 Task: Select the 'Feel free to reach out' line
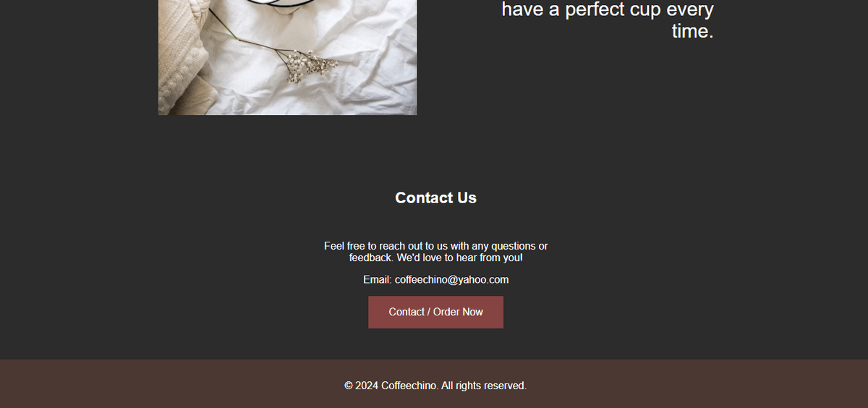click(435, 246)
